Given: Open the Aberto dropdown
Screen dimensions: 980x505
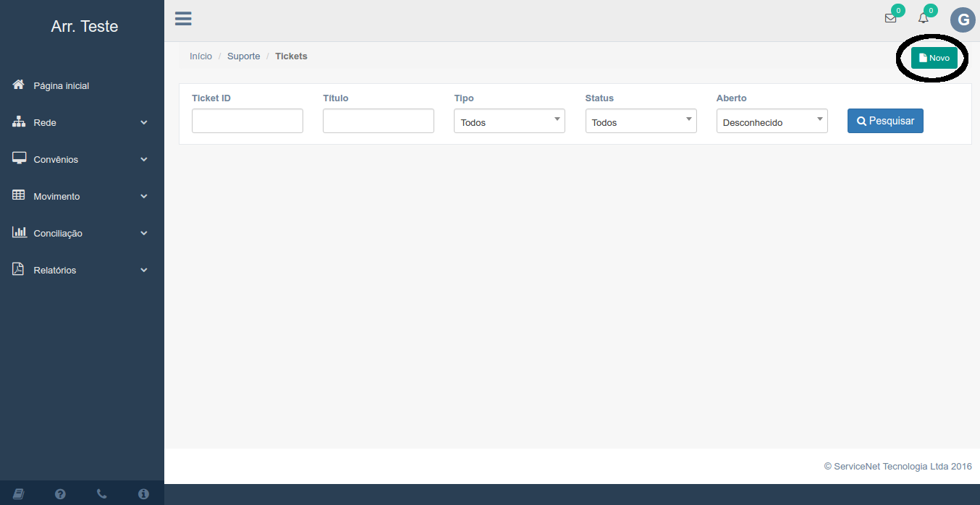Looking at the screenshot, I should coord(772,122).
